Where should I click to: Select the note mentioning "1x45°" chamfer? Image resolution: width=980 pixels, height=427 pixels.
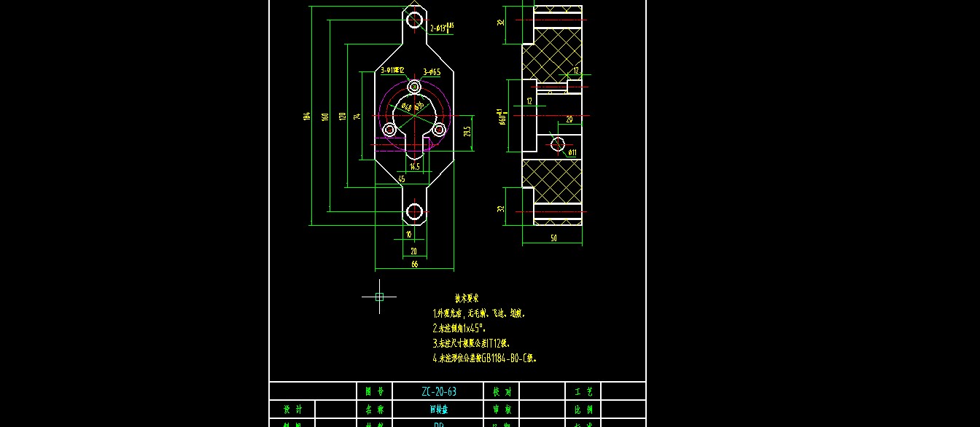click(459, 329)
